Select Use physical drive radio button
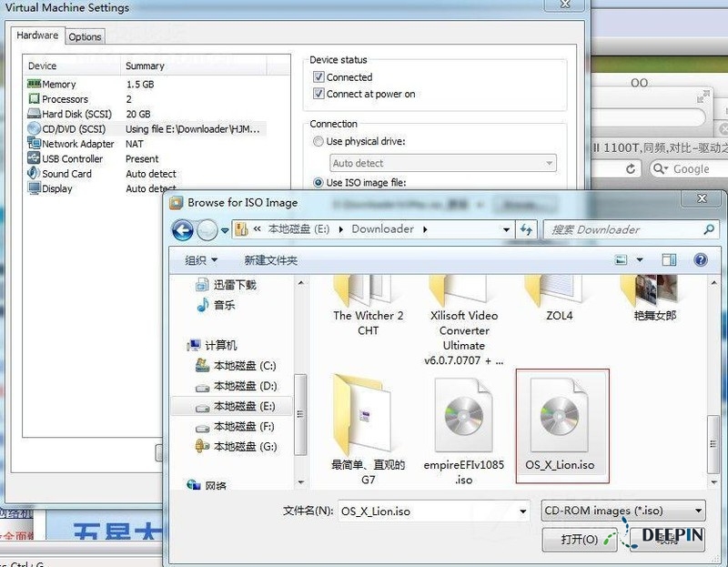The width and height of the screenshot is (728, 567). pos(318,142)
